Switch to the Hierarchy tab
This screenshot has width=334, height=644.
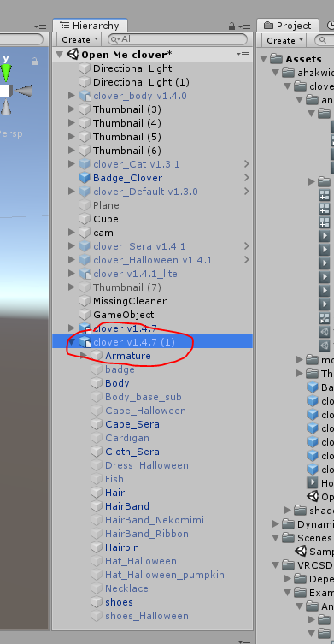coord(90,26)
